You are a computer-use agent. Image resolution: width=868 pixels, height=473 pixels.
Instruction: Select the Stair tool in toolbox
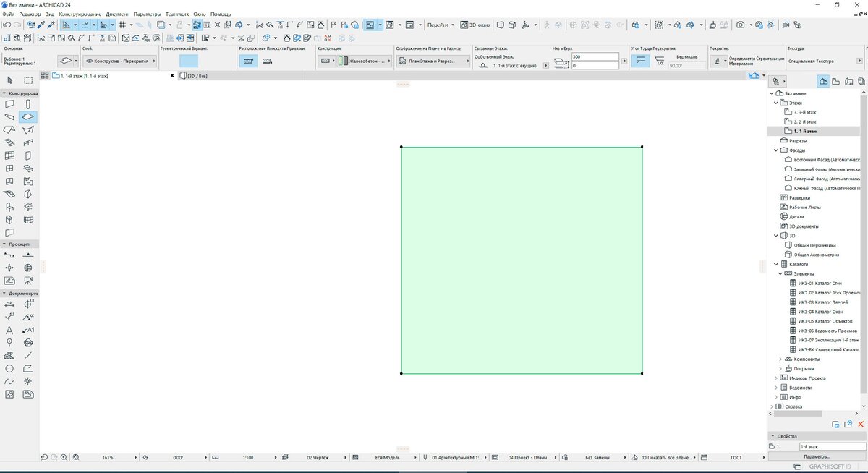[x=9, y=142]
